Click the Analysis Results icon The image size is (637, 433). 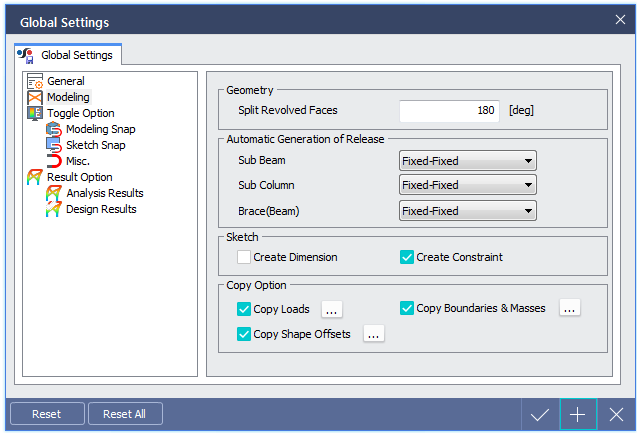pos(54,193)
